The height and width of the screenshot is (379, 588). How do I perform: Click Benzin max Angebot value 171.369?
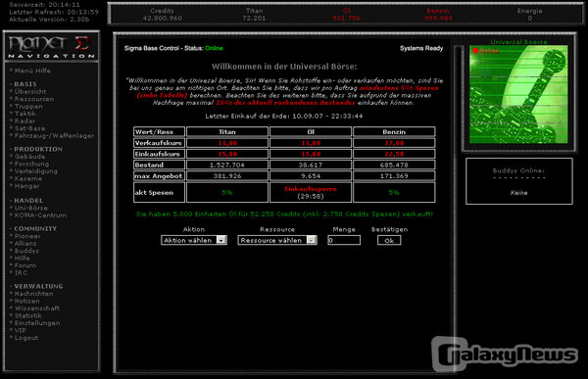(x=394, y=176)
